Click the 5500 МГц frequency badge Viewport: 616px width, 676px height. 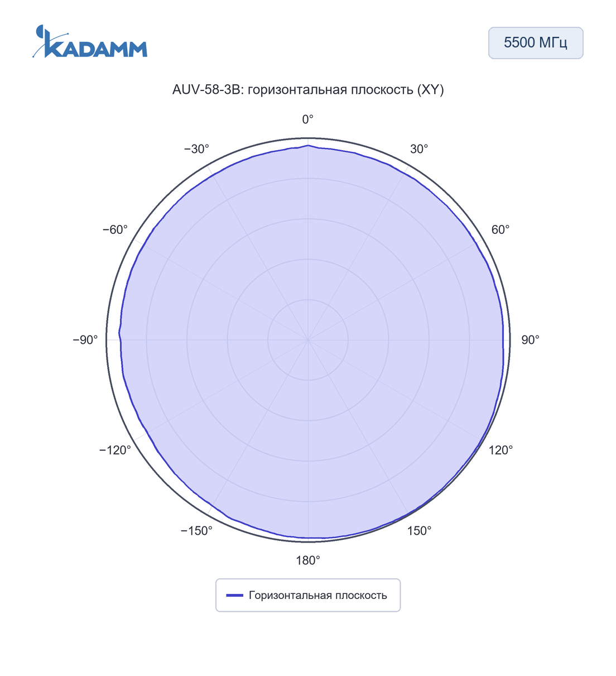click(536, 43)
